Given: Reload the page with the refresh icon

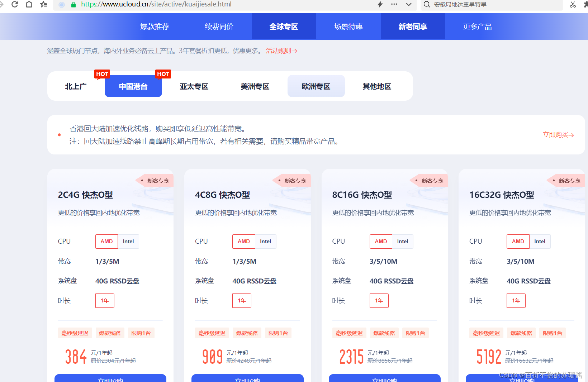Looking at the screenshot, I should pos(15,4).
